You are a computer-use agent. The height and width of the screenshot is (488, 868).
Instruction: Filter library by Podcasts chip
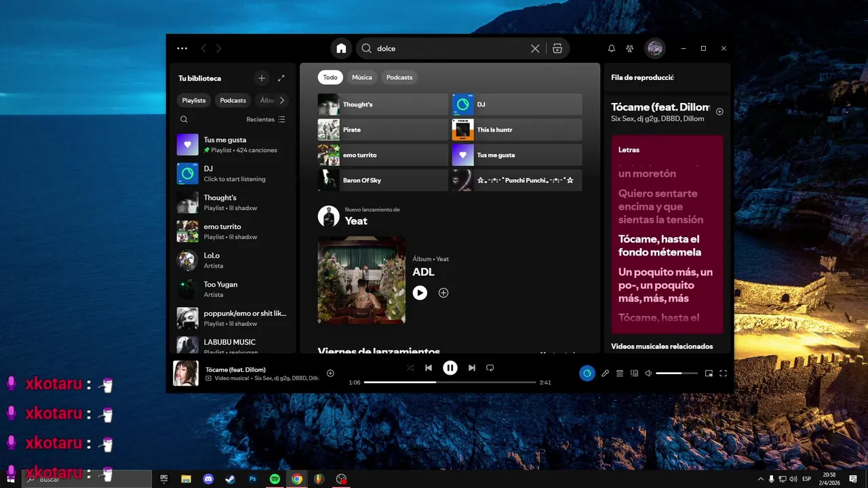coord(233,100)
